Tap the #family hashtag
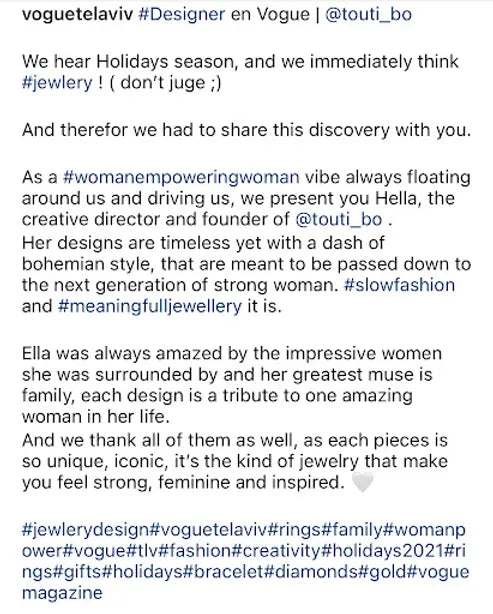Image resolution: width=493 pixels, height=614 pixels. point(351,530)
